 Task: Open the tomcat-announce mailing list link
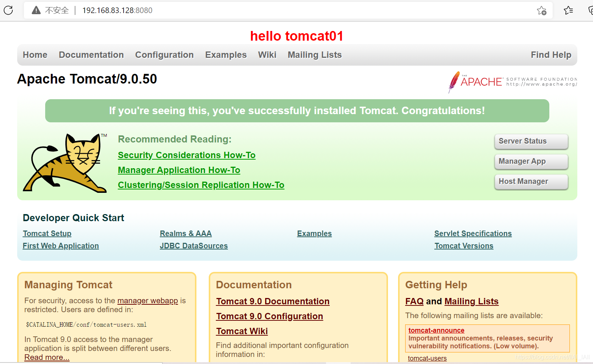[436, 330]
